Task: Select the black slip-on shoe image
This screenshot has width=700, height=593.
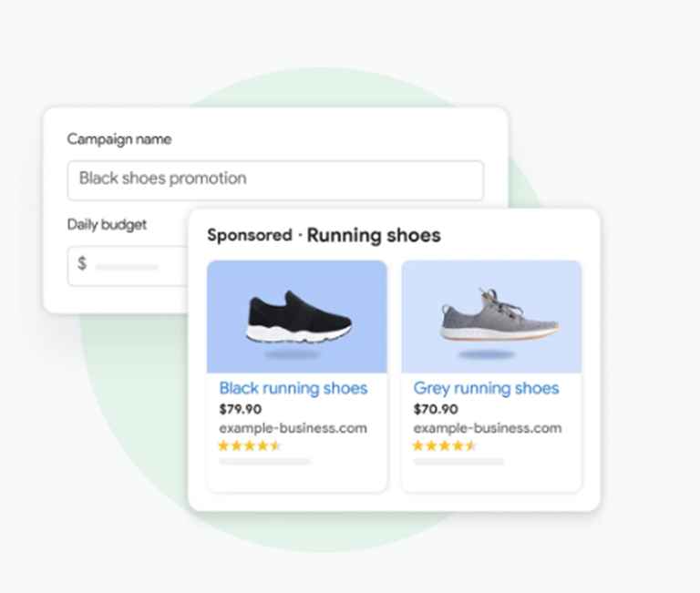Action: point(297,317)
